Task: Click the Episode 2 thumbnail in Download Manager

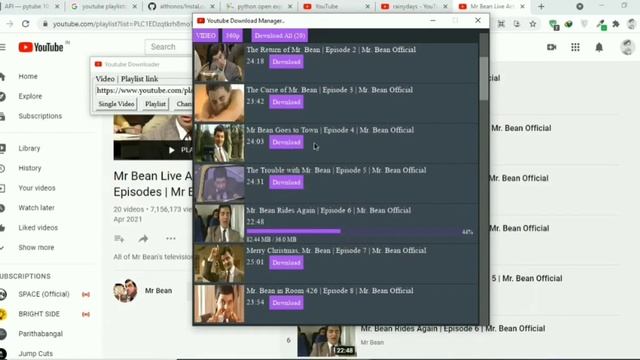Action: point(219,62)
